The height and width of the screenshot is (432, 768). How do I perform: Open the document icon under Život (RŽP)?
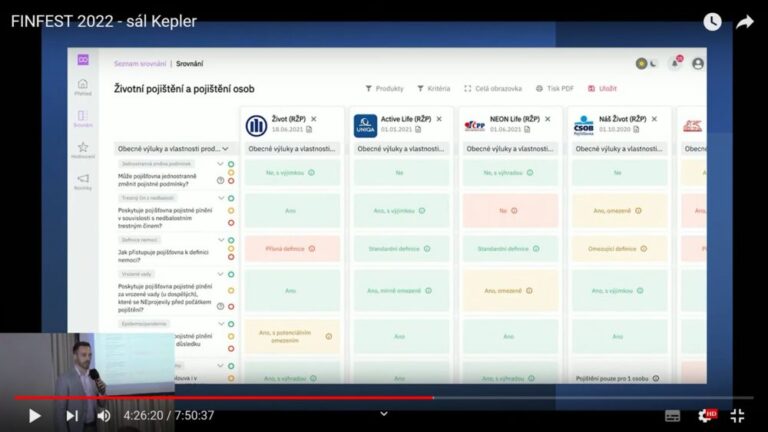click(309, 129)
